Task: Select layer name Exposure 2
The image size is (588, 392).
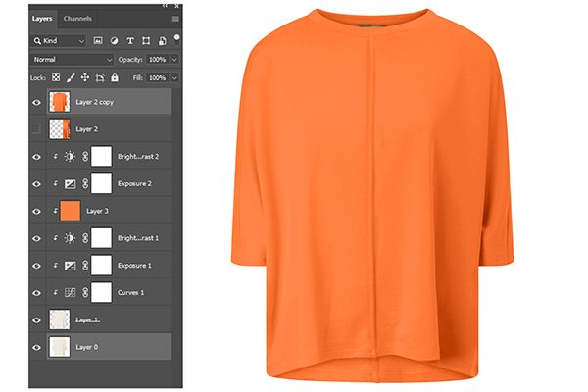Action: tap(134, 184)
